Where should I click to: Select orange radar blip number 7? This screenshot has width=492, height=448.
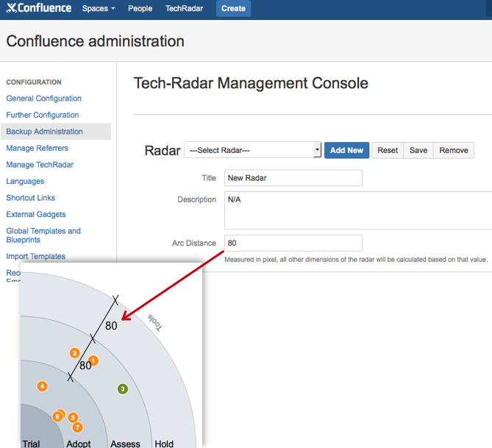point(77,427)
